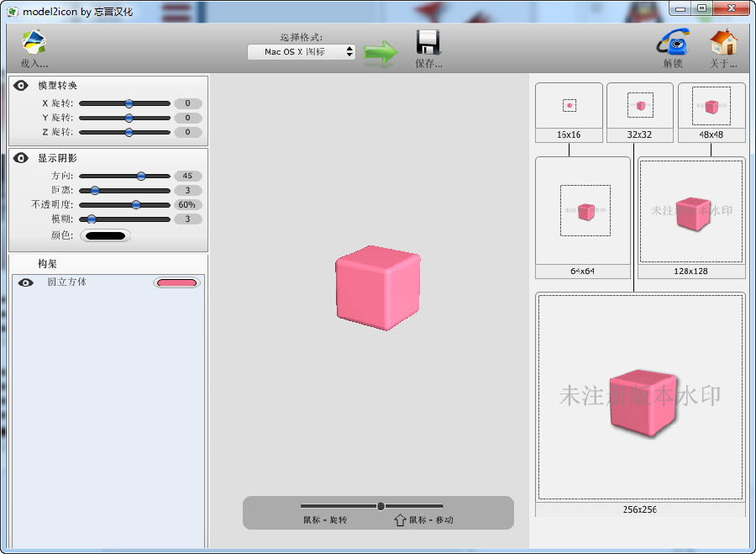Click the X rotation slider handle
Image resolution: width=756 pixels, height=554 pixels.
[129, 103]
